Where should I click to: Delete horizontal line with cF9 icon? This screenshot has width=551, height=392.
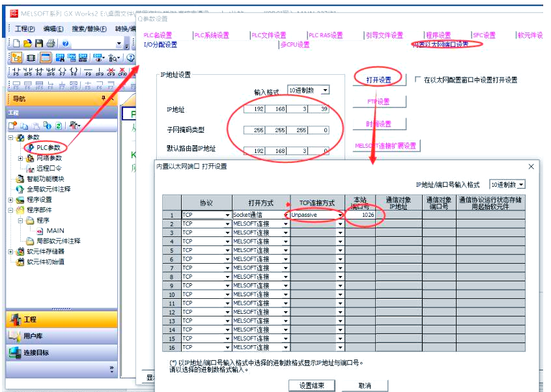pos(111,72)
